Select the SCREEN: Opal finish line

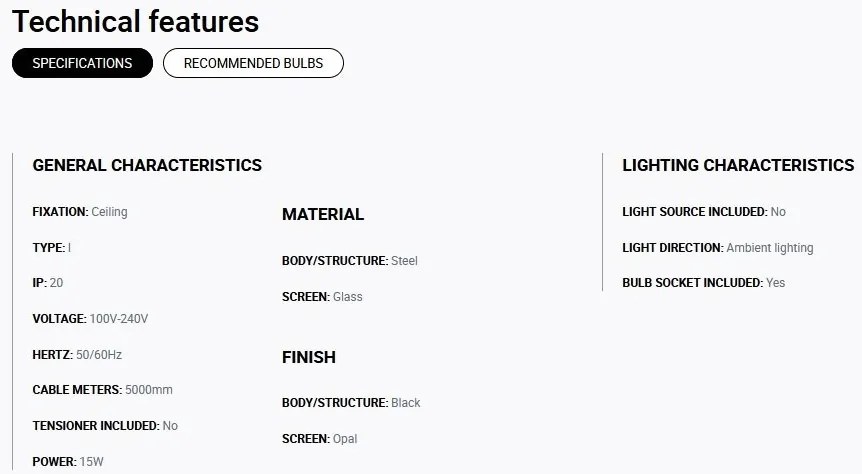coord(319,439)
